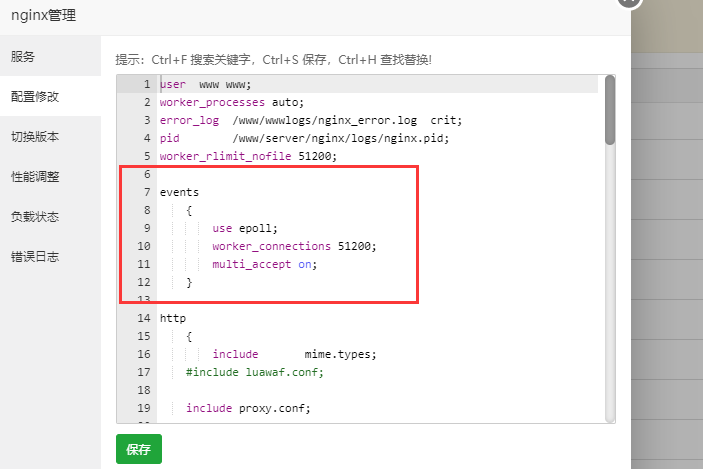Click the 'include mime.types;' line
Image resolution: width=703 pixels, height=469 pixels.
[294, 354]
